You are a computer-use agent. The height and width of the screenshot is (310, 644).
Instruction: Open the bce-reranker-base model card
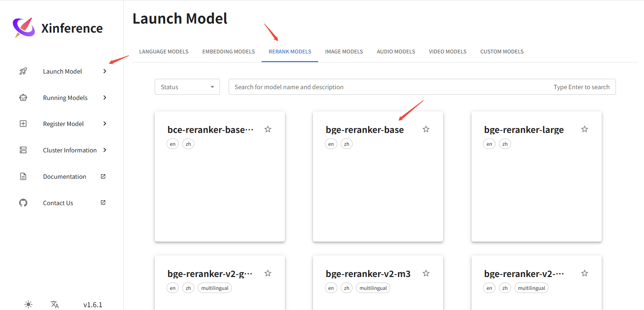pyautogui.click(x=220, y=176)
